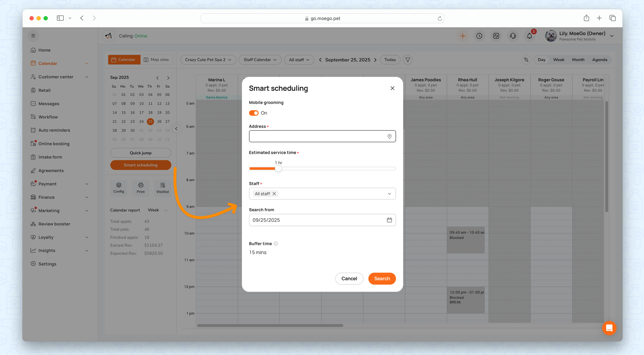Open the support headset icon
This screenshot has height=355, width=644.
[513, 36]
